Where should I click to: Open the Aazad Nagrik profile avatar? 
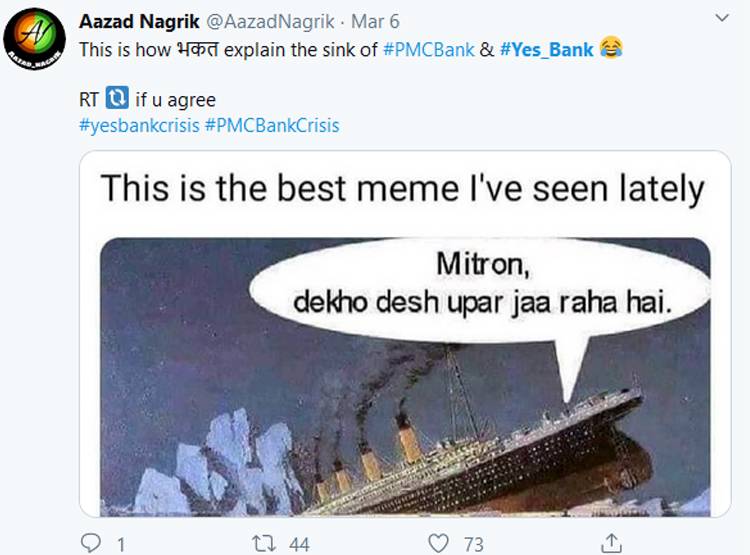coord(34,38)
